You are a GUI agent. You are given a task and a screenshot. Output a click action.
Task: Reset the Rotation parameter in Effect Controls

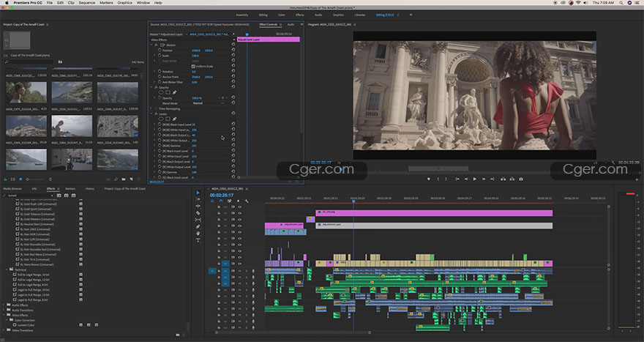tap(233, 71)
